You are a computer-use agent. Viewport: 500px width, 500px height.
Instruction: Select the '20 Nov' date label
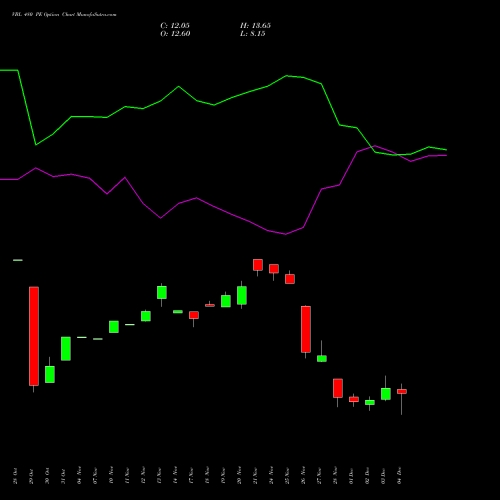point(239,475)
